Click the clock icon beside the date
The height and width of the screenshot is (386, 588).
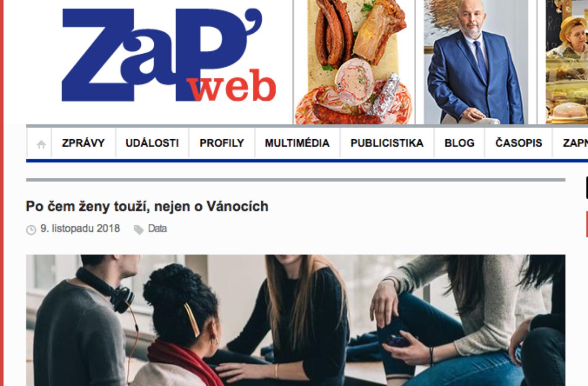coord(31,230)
